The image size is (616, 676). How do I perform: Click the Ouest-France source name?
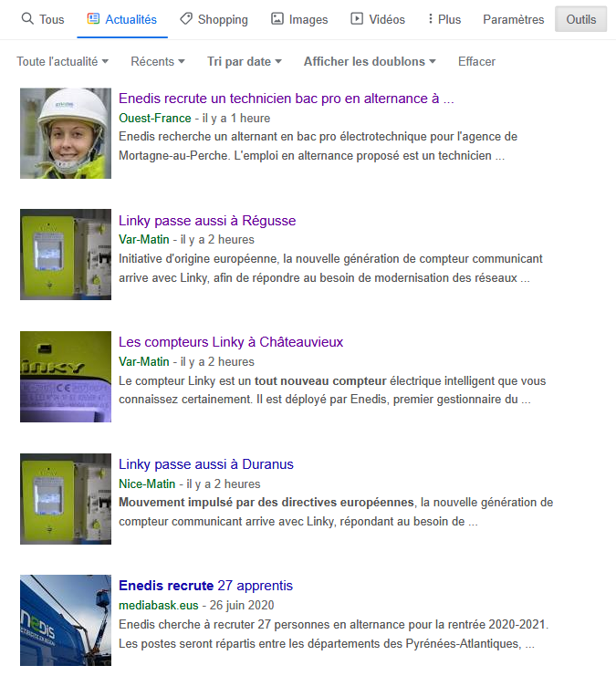[x=155, y=118]
